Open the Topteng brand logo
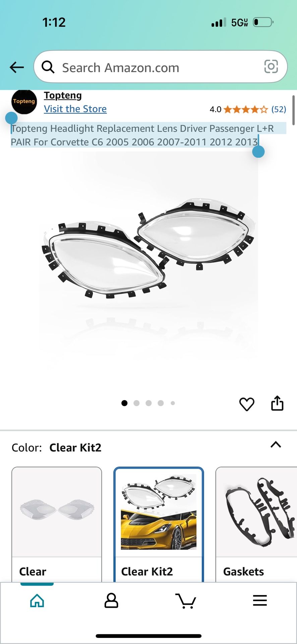This screenshot has width=297, height=644. click(24, 102)
